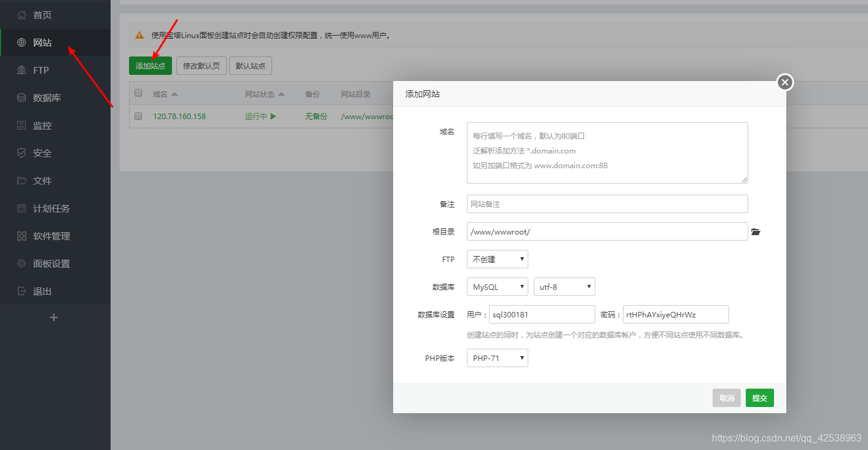
Task: Click the grid icon beside 软件管理
Action: coord(22,236)
